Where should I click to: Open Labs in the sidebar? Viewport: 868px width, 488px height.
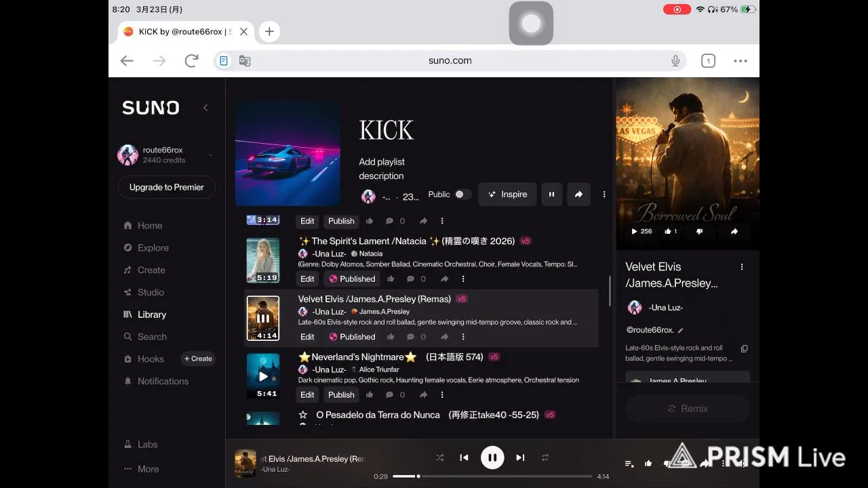point(140,445)
